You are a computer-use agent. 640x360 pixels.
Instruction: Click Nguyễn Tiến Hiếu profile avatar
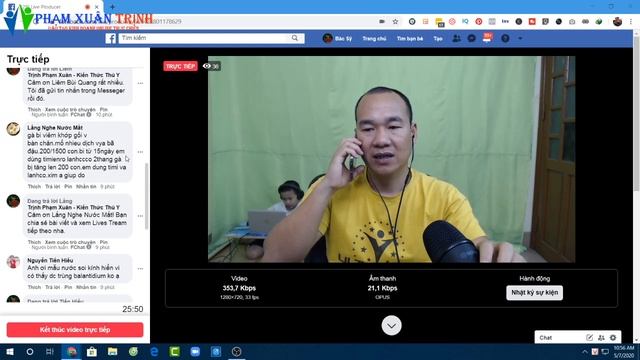[x=13, y=262]
